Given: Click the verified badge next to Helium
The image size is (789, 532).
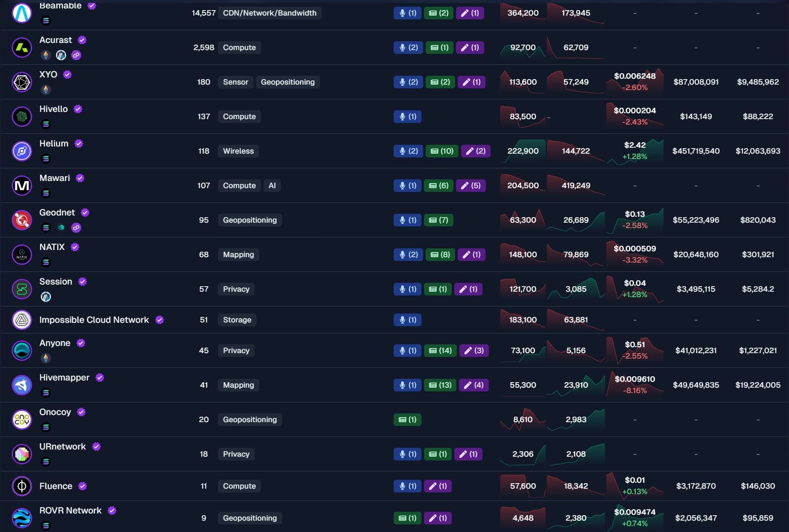Looking at the screenshot, I should pyautogui.click(x=79, y=144).
